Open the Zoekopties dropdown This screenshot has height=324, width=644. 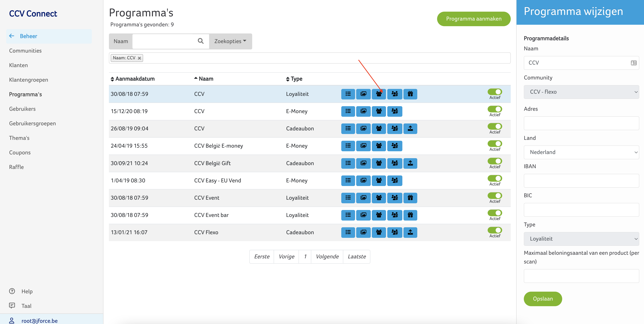(x=230, y=41)
